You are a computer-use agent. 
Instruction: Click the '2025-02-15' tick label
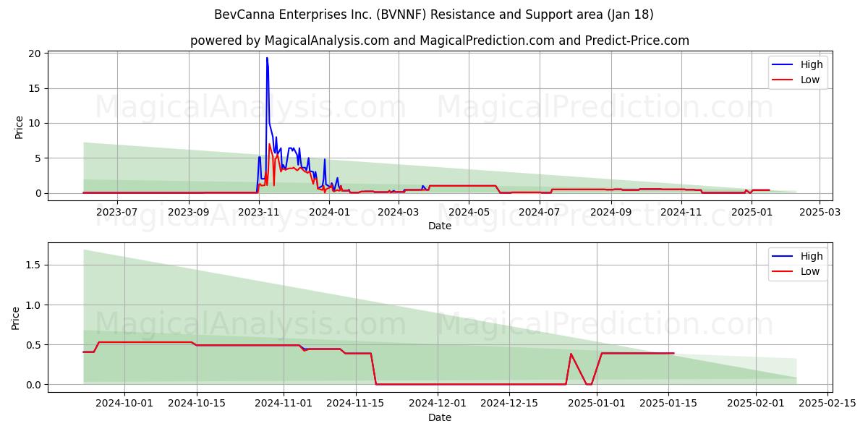click(827, 404)
